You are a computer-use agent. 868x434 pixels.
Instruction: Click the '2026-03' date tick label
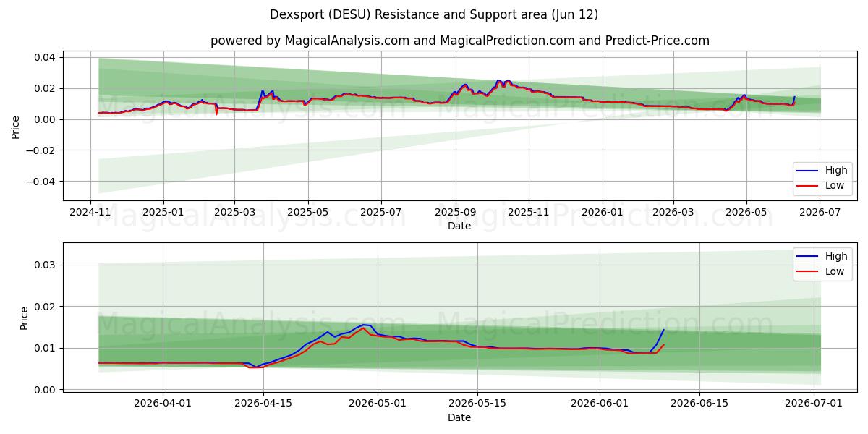click(x=673, y=212)
